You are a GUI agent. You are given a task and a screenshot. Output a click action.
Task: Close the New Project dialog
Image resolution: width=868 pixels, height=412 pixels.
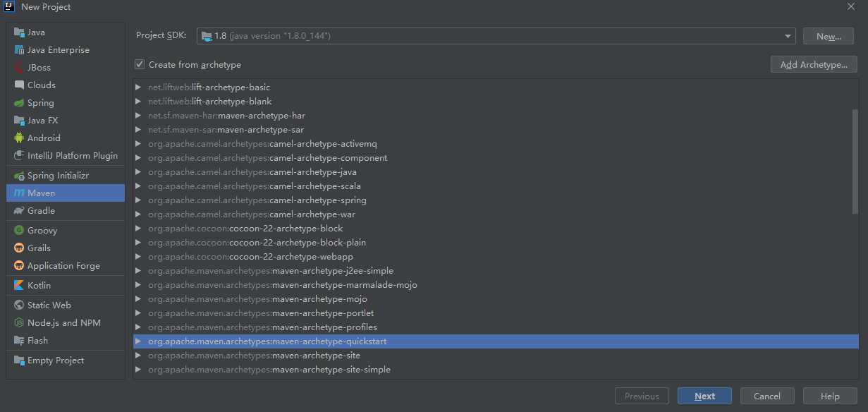pos(850,6)
